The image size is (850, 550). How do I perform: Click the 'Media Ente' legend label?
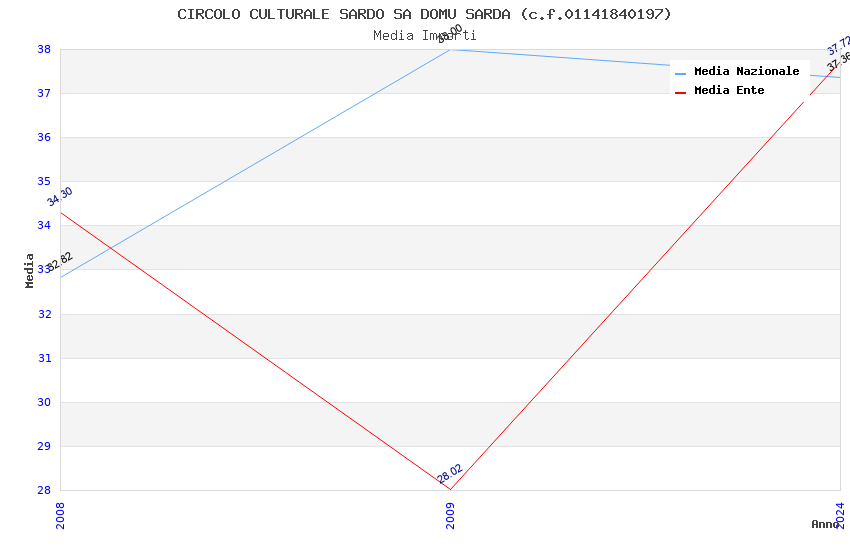[x=729, y=90]
